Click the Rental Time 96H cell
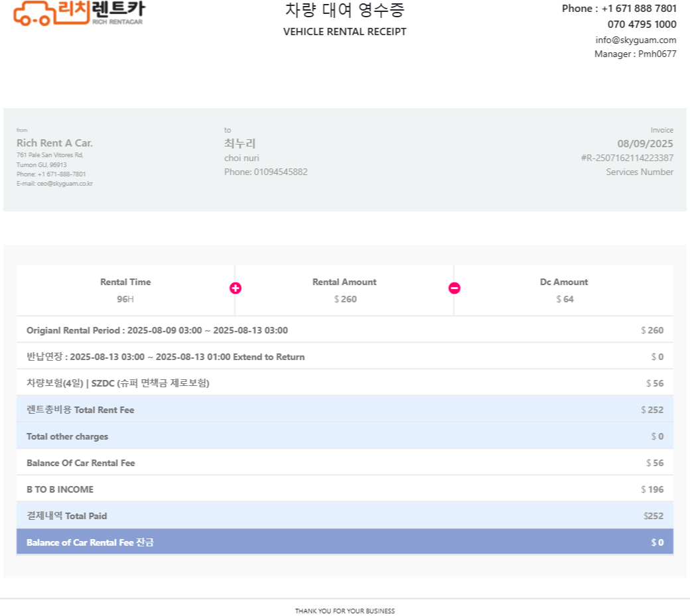690x616 pixels. pyautogui.click(x=125, y=290)
